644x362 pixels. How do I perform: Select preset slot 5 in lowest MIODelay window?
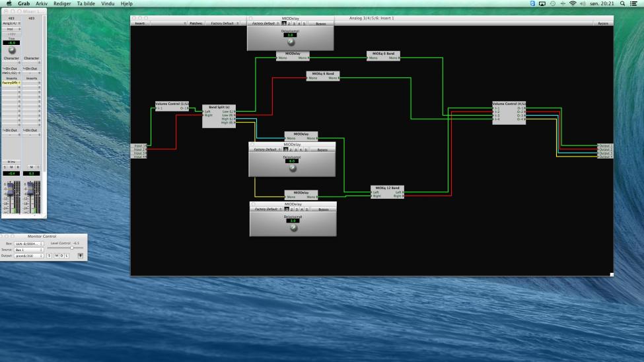coord(306,209)
